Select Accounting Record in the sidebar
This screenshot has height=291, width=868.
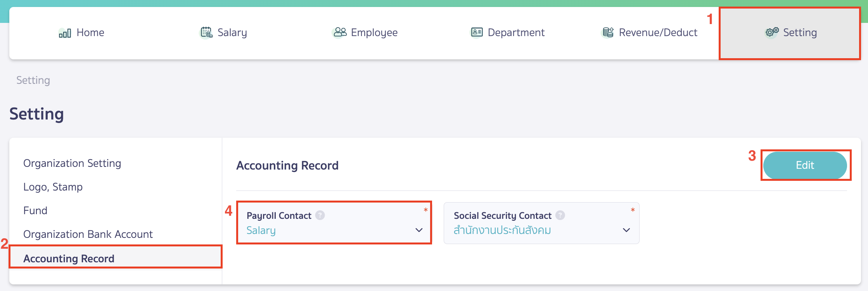coord(69,258)
